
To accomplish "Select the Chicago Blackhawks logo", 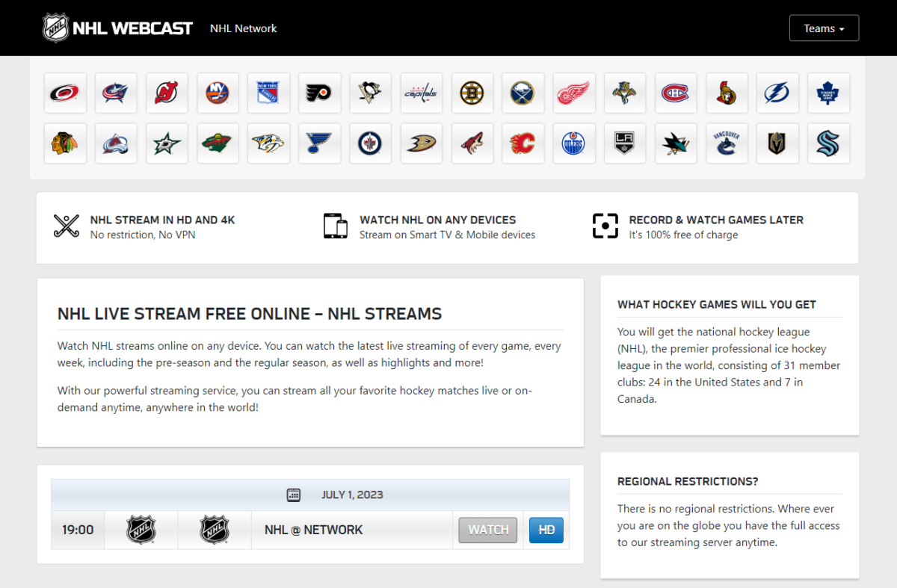I will 65,143.
